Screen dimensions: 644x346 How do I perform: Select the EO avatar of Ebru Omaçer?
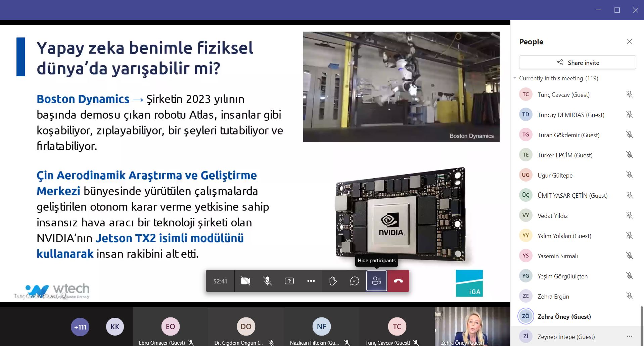(x=170, y=326)
